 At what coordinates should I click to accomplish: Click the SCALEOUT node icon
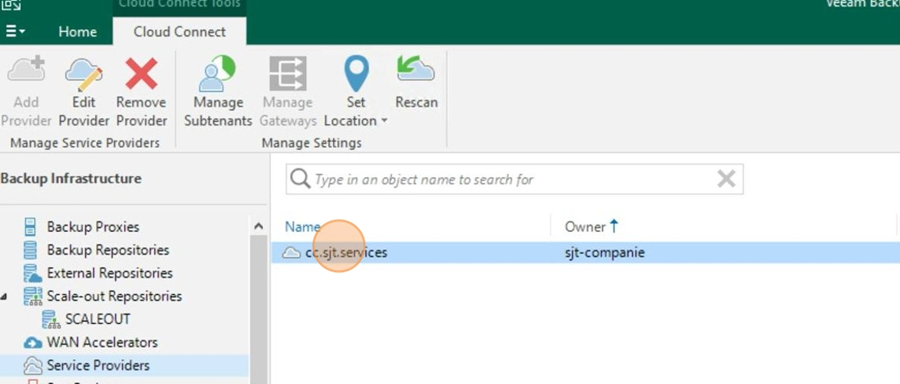pyautogui.click(x=51, y=319)
